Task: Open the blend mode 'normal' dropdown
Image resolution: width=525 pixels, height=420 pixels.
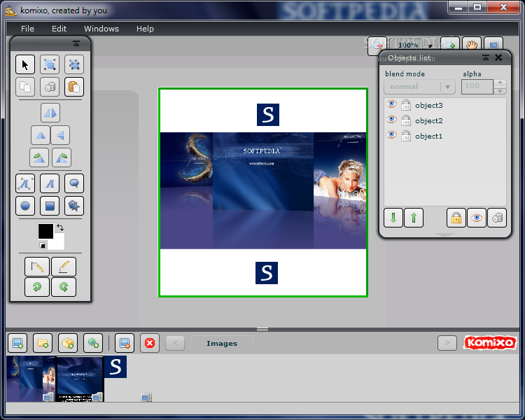Action: pos(419,87)
